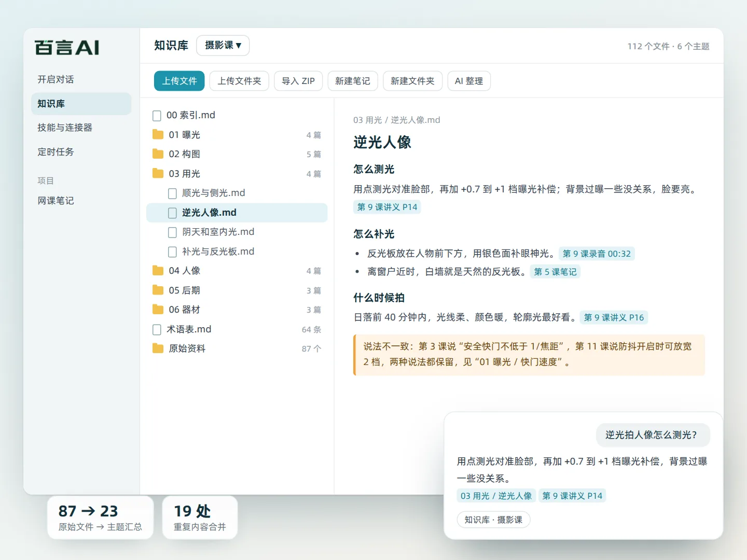747x560 pixels.
Task: Click the folder icon beside 01 曝光
Action: (x=158, y=135)
